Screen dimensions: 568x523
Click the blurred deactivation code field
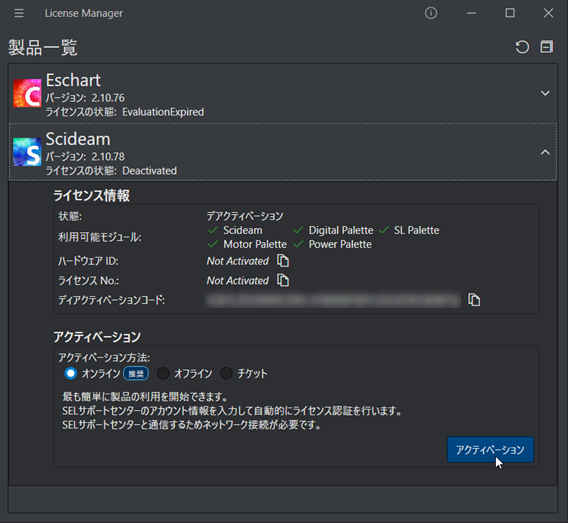pyautogui.click(x=333, y=300)
